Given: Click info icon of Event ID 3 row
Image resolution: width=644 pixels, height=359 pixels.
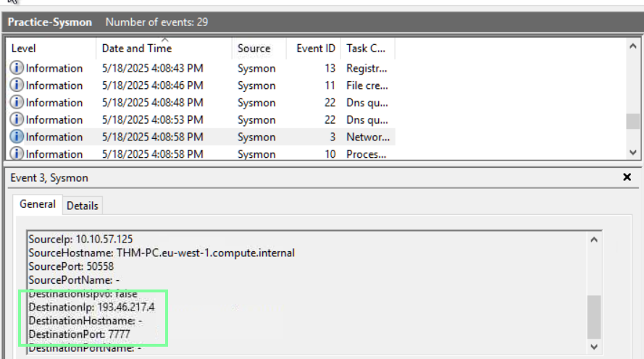Looking at the screenshot, I should pos(17,137).
